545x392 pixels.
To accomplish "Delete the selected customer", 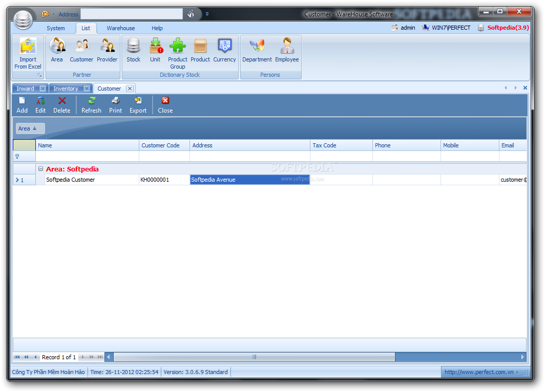I will (62, 105).
